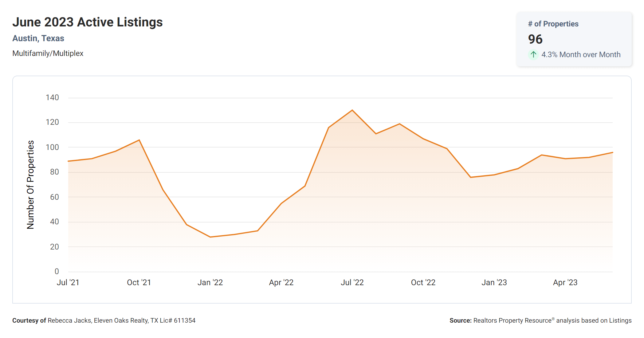Click the Oct '22 x-axis label

pyautogui.click(x=423, y=282)
